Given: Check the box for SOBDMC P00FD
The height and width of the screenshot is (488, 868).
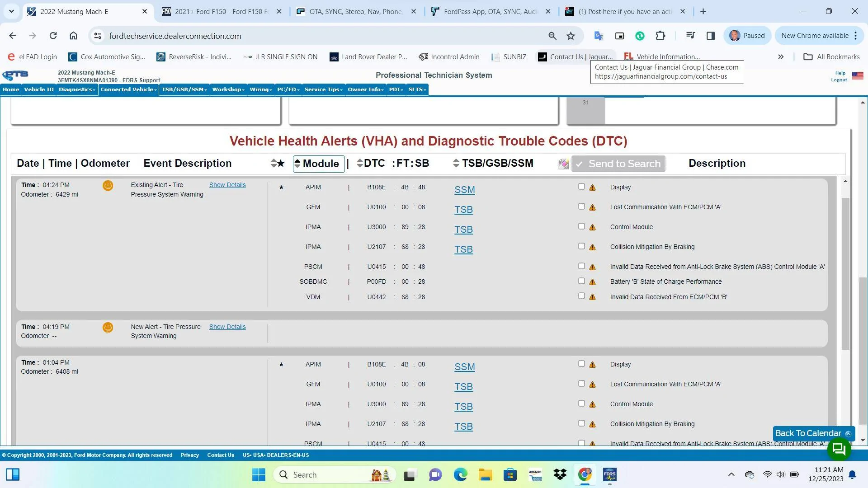Looking at the screenshot, I should (x=581, y=281).
